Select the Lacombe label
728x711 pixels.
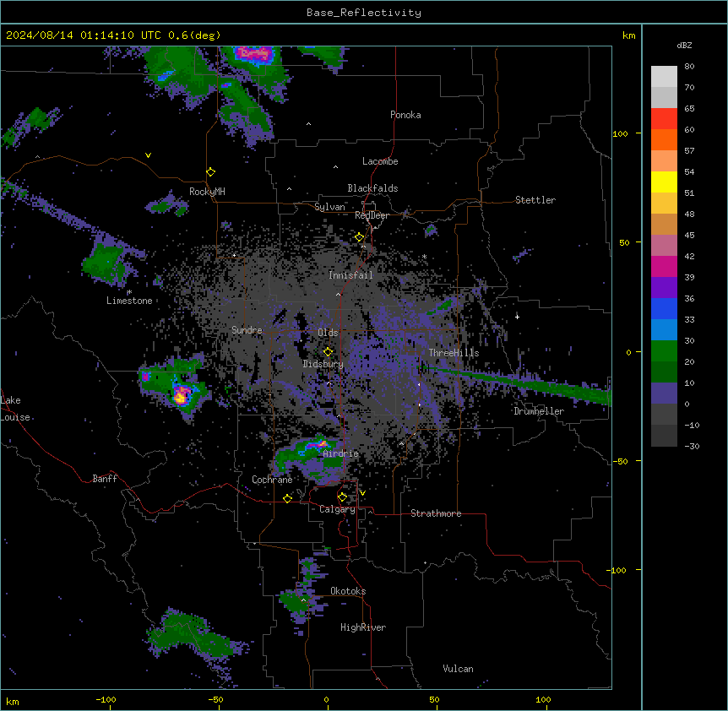pos(380,161)
